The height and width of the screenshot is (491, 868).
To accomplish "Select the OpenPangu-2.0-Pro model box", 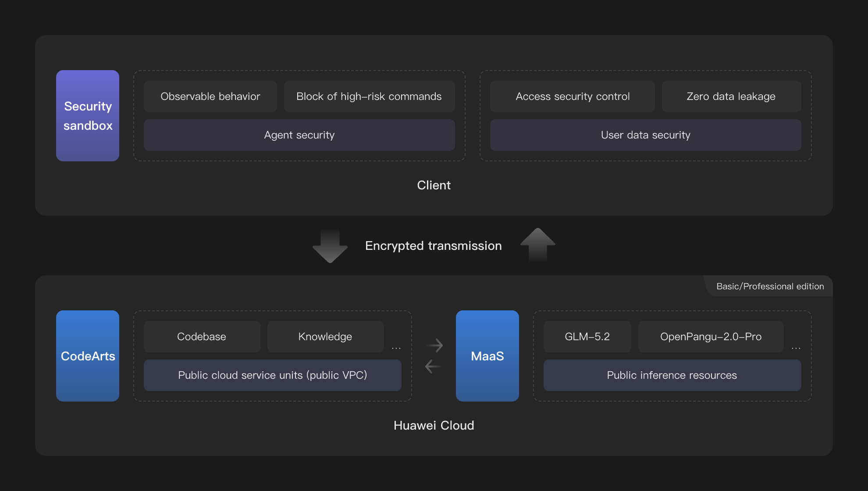I will point(711,337).
